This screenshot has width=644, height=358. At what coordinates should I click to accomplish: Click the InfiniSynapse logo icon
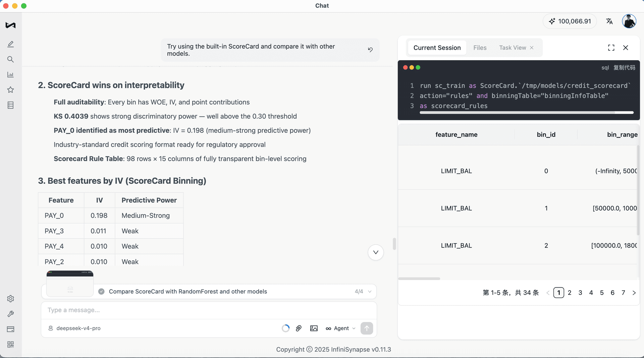pos(10,25)
